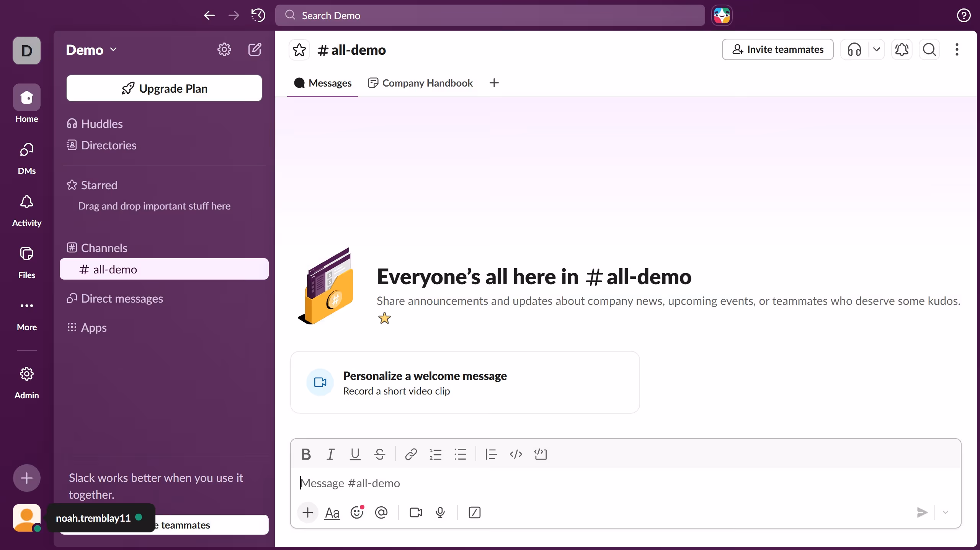This screenshot has width=980, height=550.
Task: Toggle underline formatting
Action: [x=355, y=454]
